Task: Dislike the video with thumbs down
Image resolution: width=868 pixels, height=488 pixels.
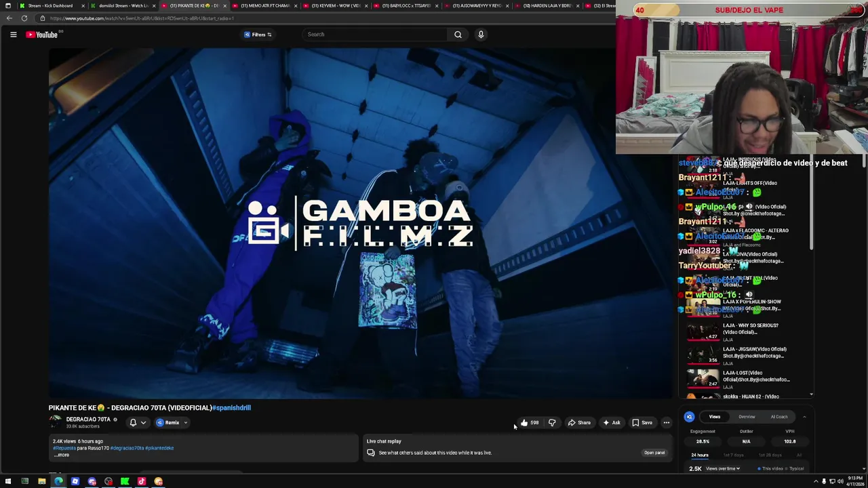Action: point(552,423)
